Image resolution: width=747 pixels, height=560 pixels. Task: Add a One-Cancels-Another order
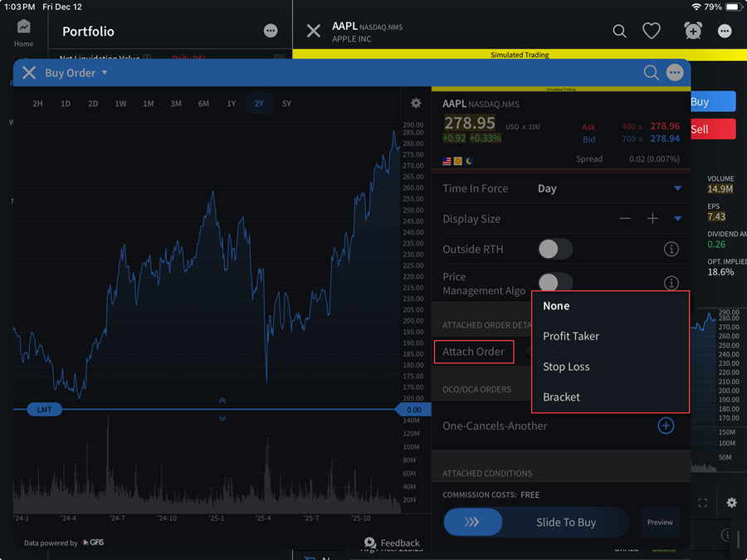(x=666, y=426)
